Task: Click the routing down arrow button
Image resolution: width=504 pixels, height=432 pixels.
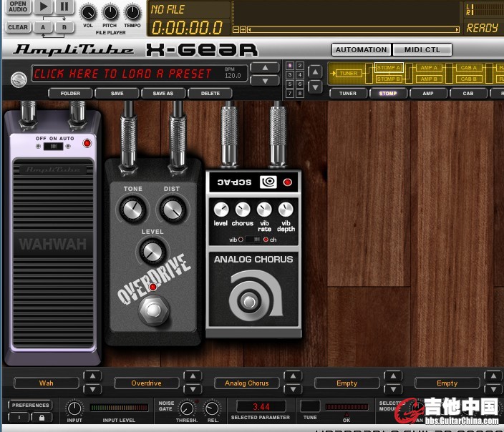Action: (x=315, y=87)
